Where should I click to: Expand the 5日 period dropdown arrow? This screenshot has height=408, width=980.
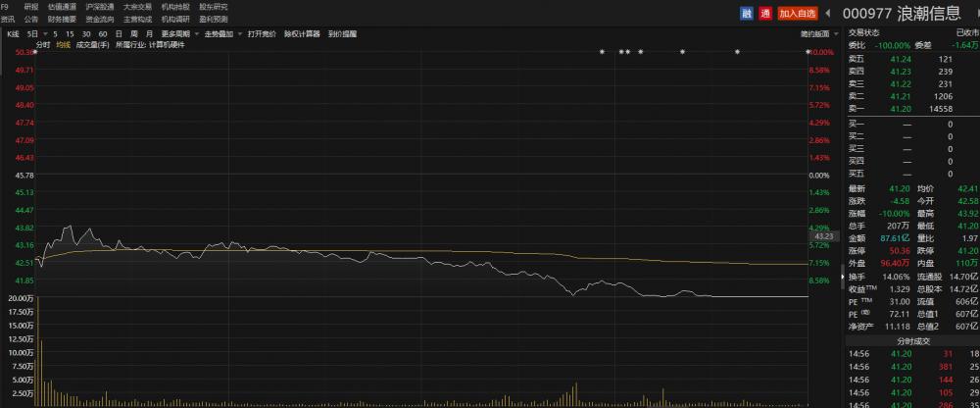[46, 33]
